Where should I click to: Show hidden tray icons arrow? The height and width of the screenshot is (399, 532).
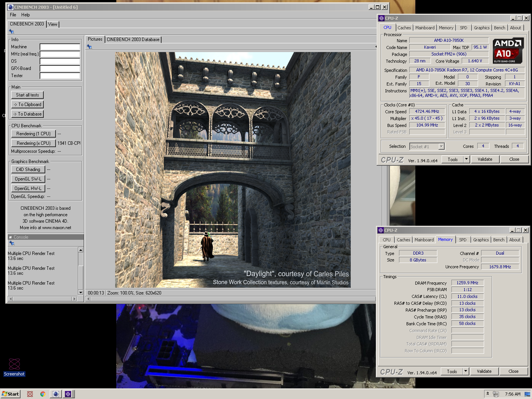tap(488, 394)
